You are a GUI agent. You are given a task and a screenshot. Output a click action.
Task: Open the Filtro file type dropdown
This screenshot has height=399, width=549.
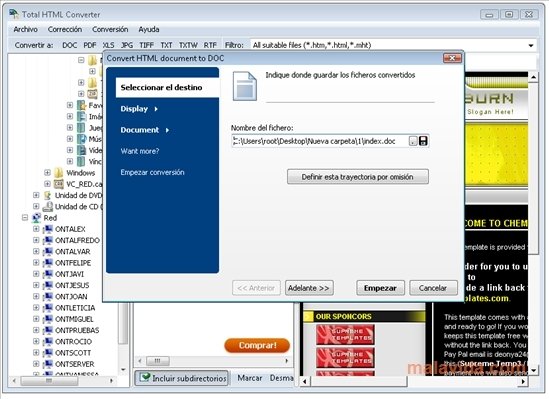(x=531, y=45)
